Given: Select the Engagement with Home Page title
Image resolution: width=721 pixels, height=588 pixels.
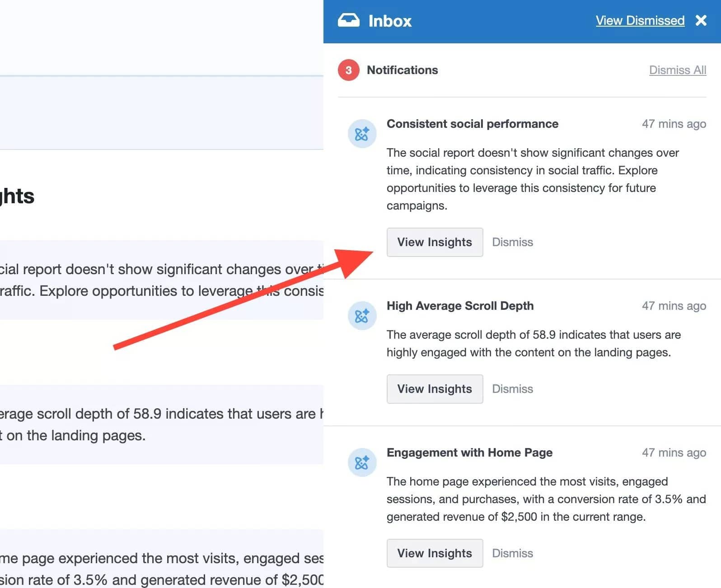Looking at the screenshot, I should (469, 453).
